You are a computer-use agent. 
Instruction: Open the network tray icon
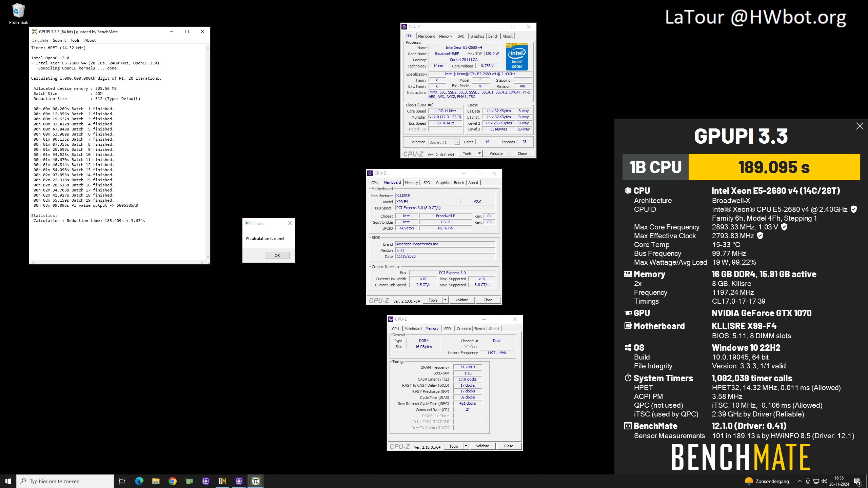[816, 481]
